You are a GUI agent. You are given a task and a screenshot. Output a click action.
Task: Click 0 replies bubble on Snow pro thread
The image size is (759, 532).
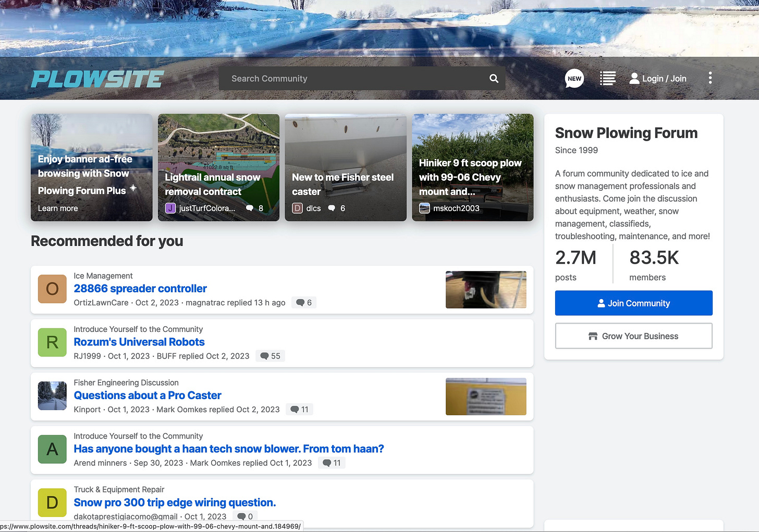coord(245,516)
